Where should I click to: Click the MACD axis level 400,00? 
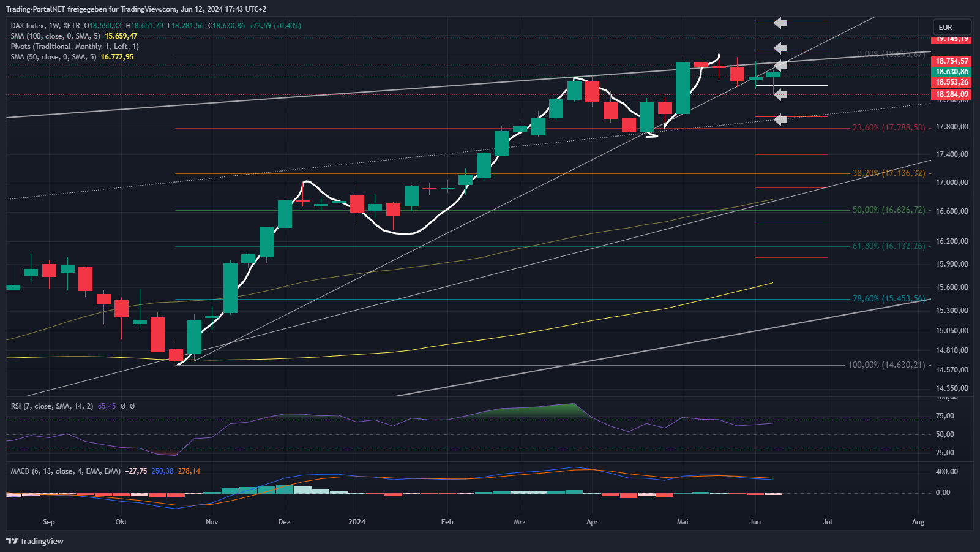[x=947, y=472]
